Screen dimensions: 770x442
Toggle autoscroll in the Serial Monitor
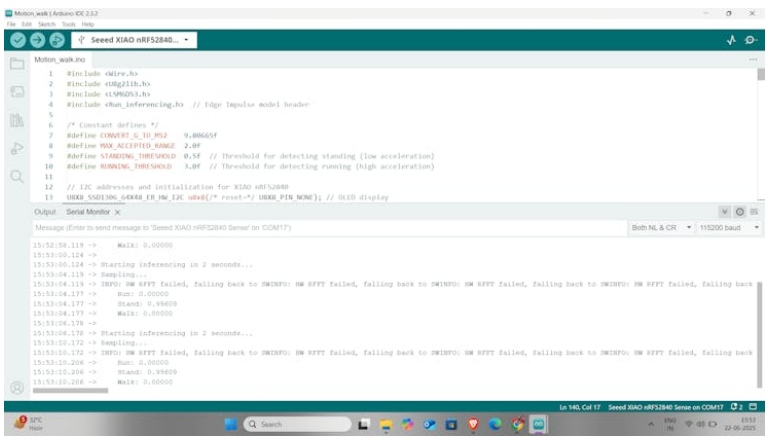726,212
